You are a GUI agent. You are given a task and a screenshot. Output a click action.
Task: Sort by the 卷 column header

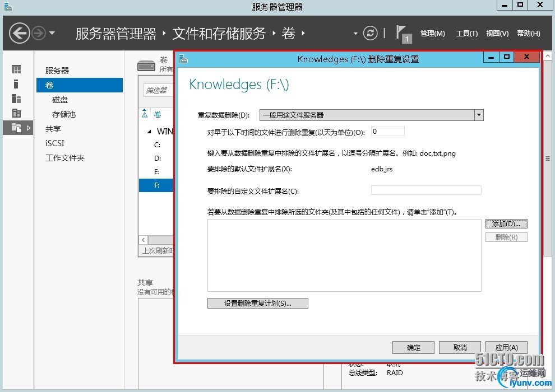158,114
